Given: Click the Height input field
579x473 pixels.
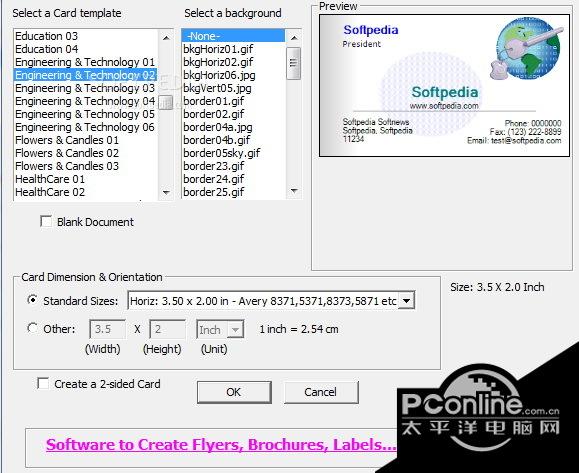Looking at the screenshot, I should 167,329.
